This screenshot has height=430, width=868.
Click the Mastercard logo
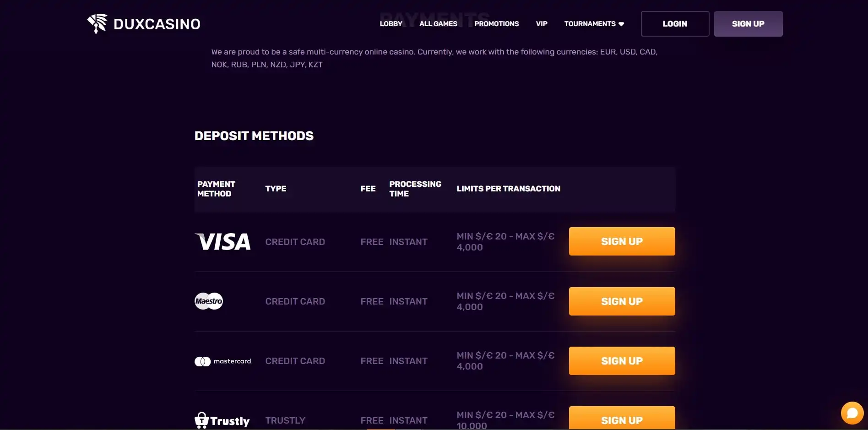click(223, 361)
